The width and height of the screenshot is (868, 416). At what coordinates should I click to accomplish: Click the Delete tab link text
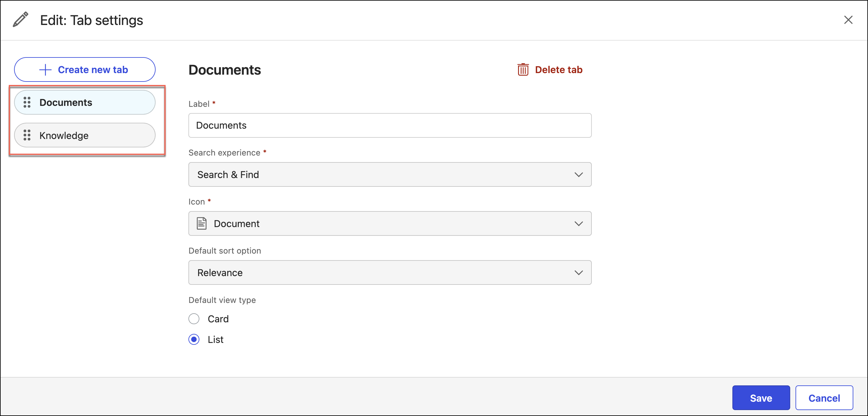tap(558, 70)
